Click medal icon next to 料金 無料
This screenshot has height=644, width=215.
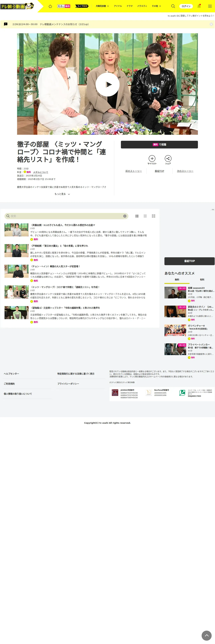pyautogui.click(x=25, y=172)
